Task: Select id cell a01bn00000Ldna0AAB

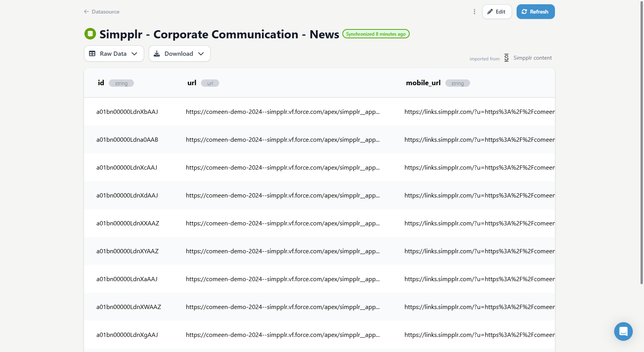Action: tap(127, 139)
